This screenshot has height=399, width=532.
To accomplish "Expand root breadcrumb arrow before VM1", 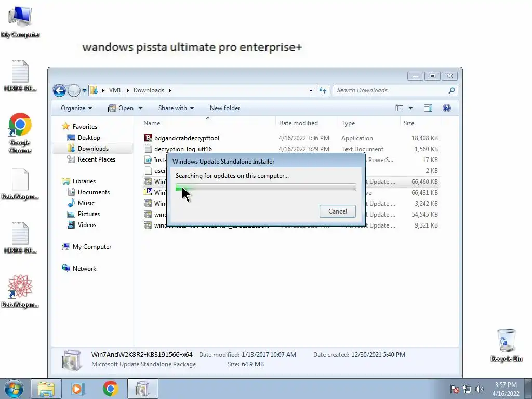I will point(103,90).
